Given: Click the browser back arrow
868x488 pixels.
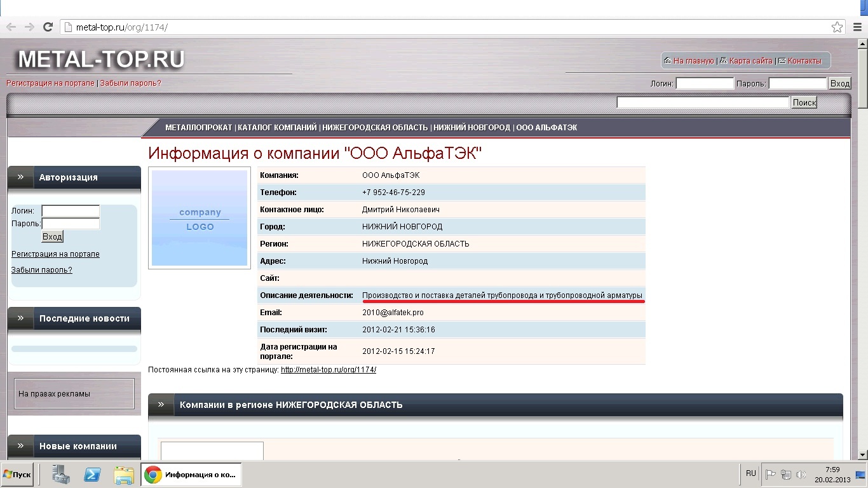Looking at the screenshot, I should 11,27.
